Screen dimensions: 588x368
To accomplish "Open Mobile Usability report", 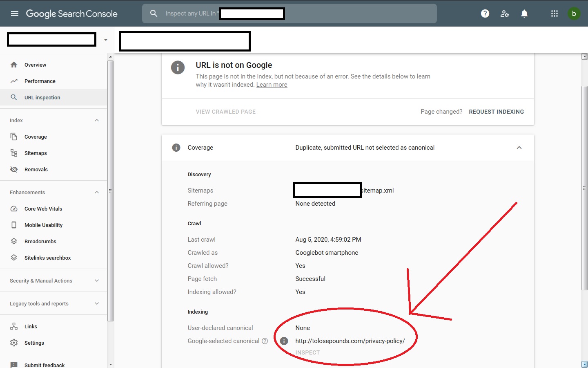I will tap(53, 225).
